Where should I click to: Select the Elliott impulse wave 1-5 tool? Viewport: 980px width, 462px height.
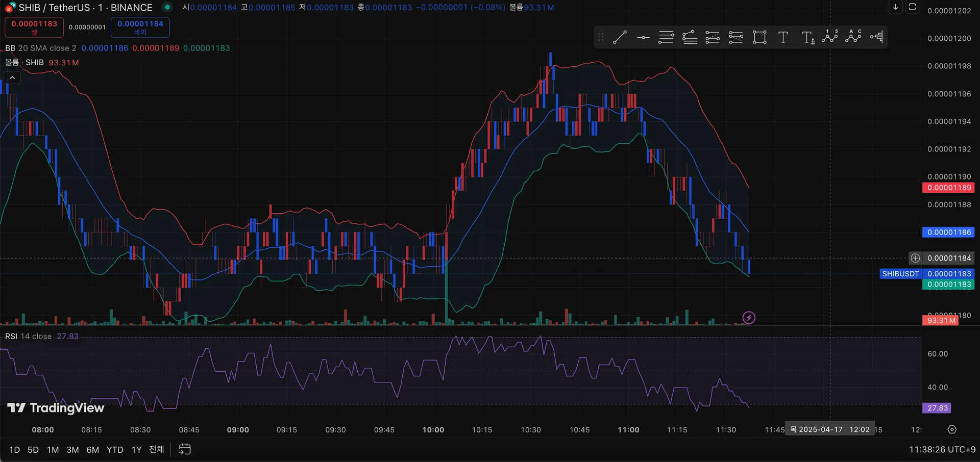(x=830, y=37)
